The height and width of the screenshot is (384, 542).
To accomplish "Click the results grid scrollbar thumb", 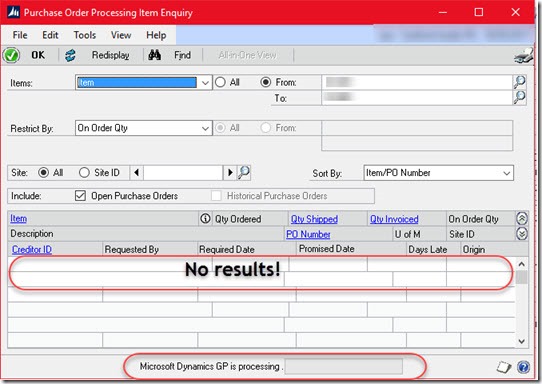I will [x=521, y=277].
